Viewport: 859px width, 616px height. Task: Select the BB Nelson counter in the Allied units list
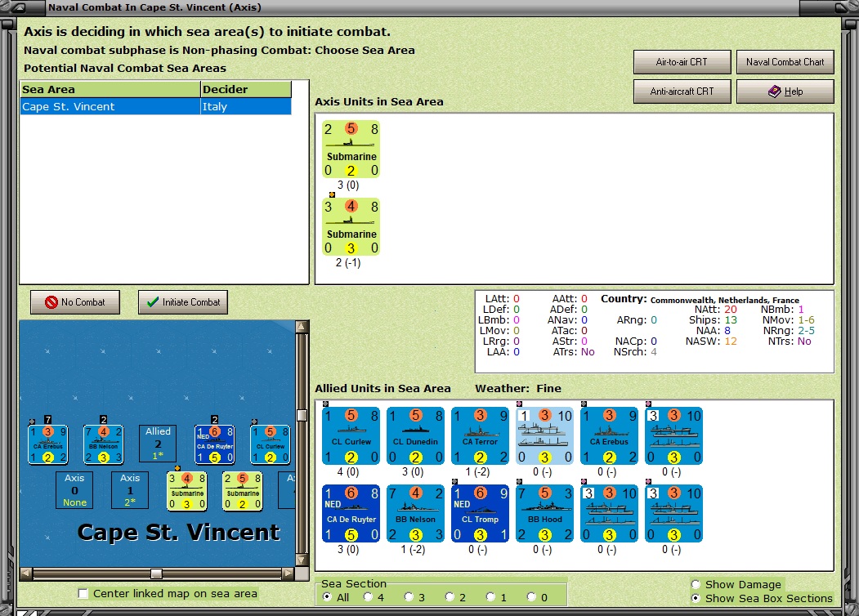click(x=415, y=513)
